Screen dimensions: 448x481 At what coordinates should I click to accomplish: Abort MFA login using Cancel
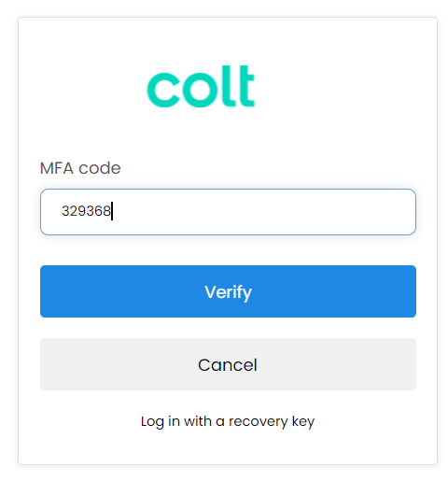pyautogui.click(x=228, y=364)
